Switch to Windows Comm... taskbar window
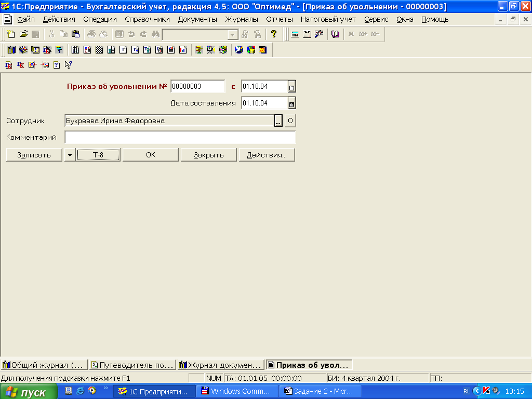The width and height of the screenshot is (532, 399). [237, 392]
